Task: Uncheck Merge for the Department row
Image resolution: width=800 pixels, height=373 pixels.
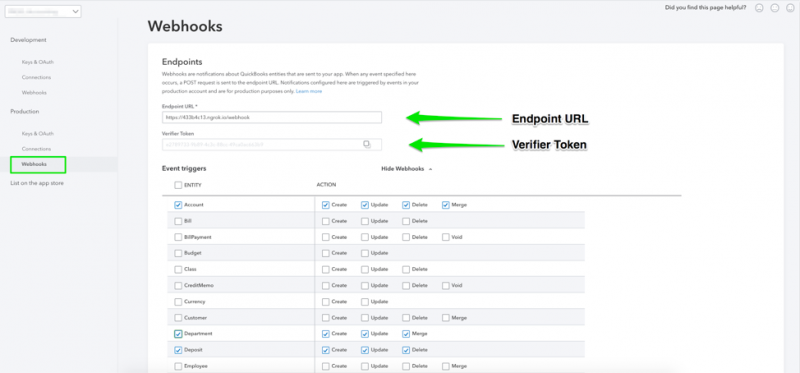Action: click(x=406, y=334)
